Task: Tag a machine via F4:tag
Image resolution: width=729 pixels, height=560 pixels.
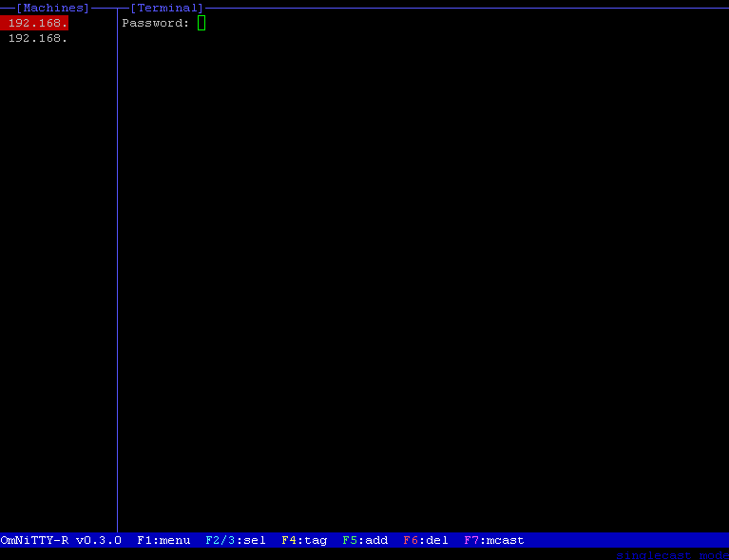Action: pos(304,540)
